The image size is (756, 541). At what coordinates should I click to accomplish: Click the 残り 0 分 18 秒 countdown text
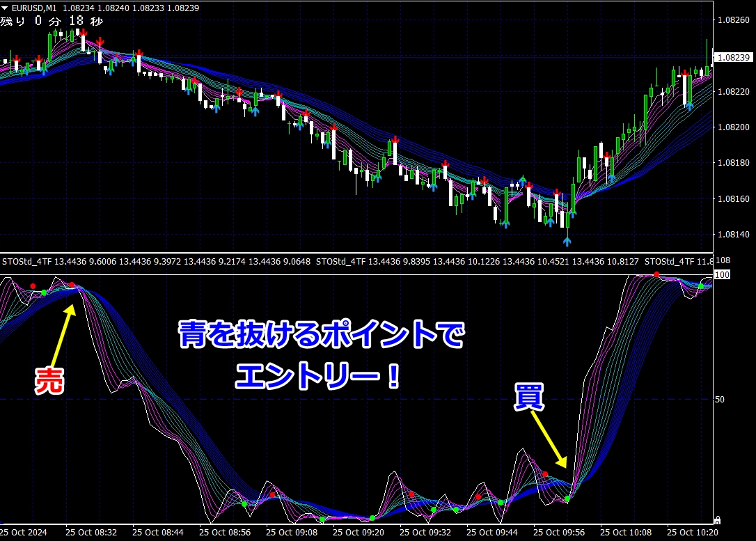click(x=52, y=22)
